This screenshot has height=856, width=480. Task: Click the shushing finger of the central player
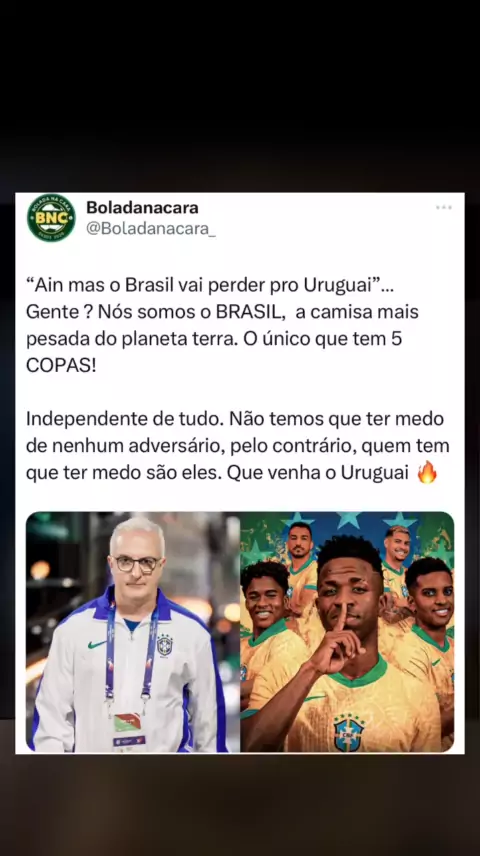340,615
